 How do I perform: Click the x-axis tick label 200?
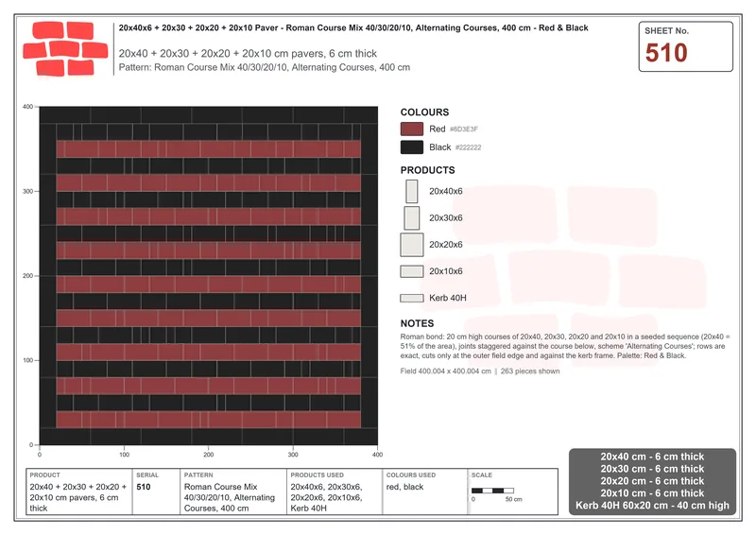pos(208,455)
